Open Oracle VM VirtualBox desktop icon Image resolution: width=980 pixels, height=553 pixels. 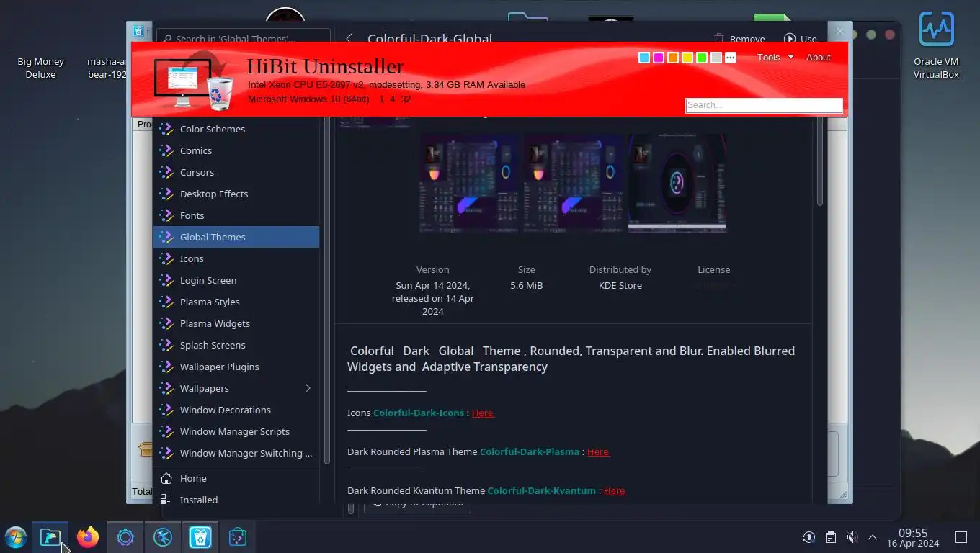[936, 45]
